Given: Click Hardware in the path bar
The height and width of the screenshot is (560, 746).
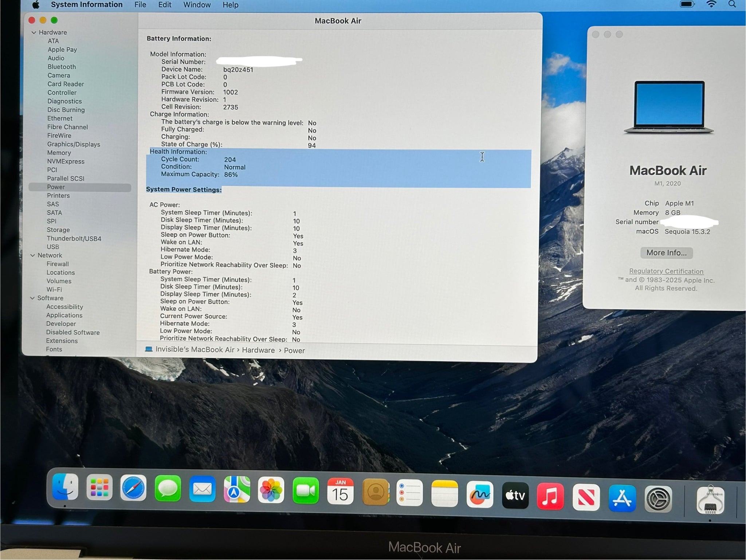Looking at the screenshot, I should point(258,350).
